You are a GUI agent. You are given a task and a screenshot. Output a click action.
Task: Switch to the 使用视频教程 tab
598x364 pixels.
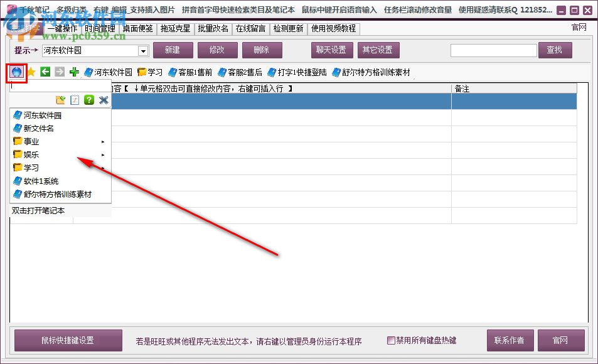(x=333, y=28)
